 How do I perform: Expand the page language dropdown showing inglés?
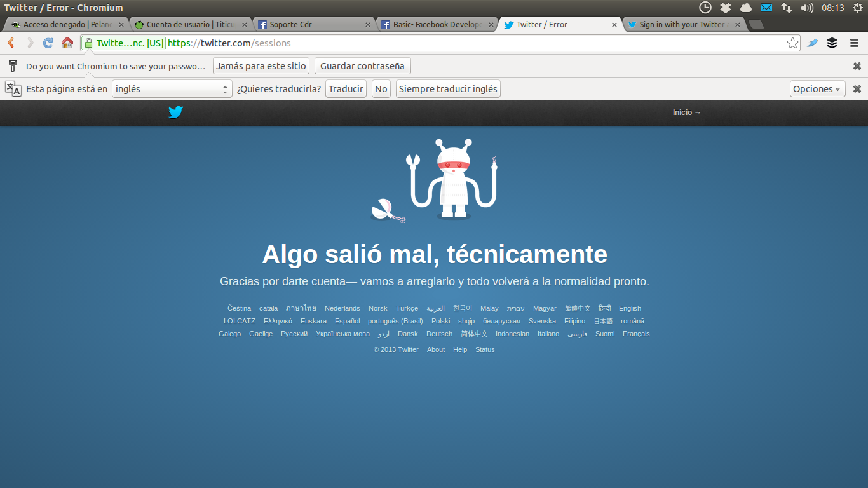[172, 89]
